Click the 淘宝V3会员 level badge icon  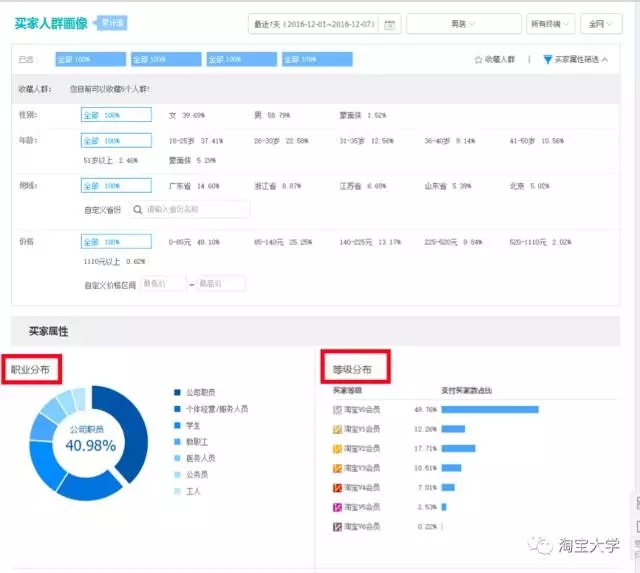[x=337, y=468]
